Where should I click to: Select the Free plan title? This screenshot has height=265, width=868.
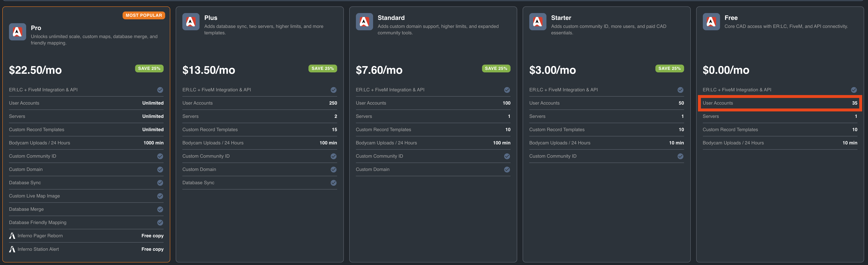tap(731, 18)
